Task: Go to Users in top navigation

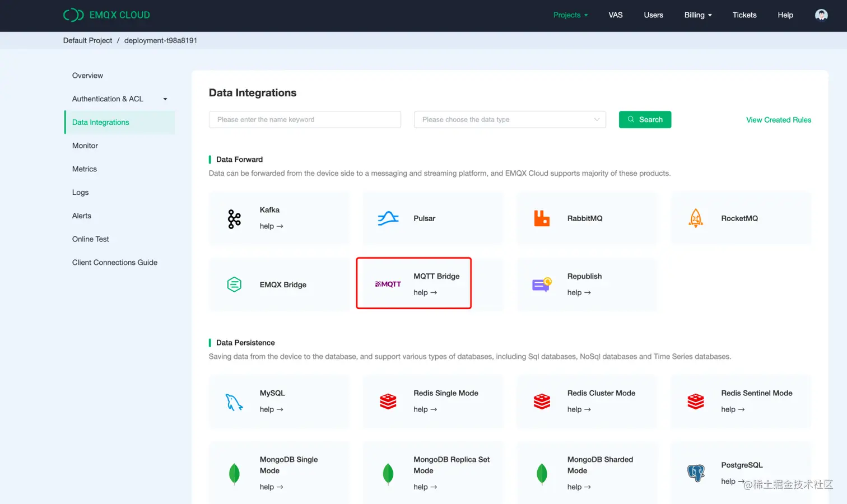Action: (653, 15)
